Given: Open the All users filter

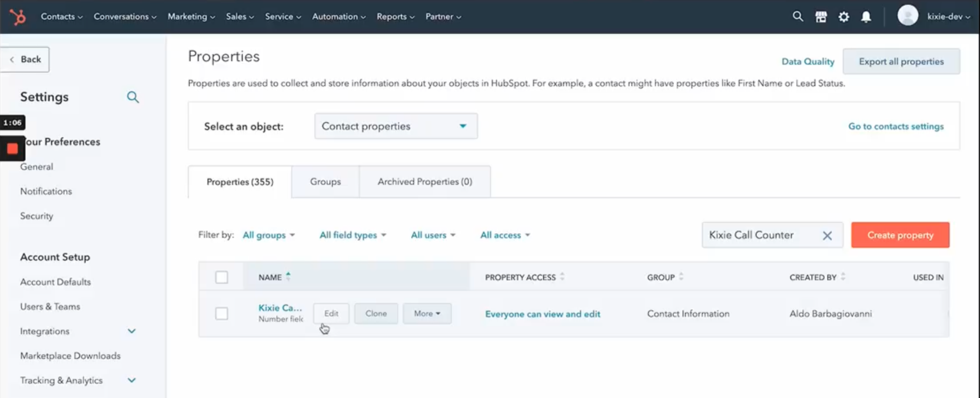Looking at the screenshot, I should click(433, 235).
